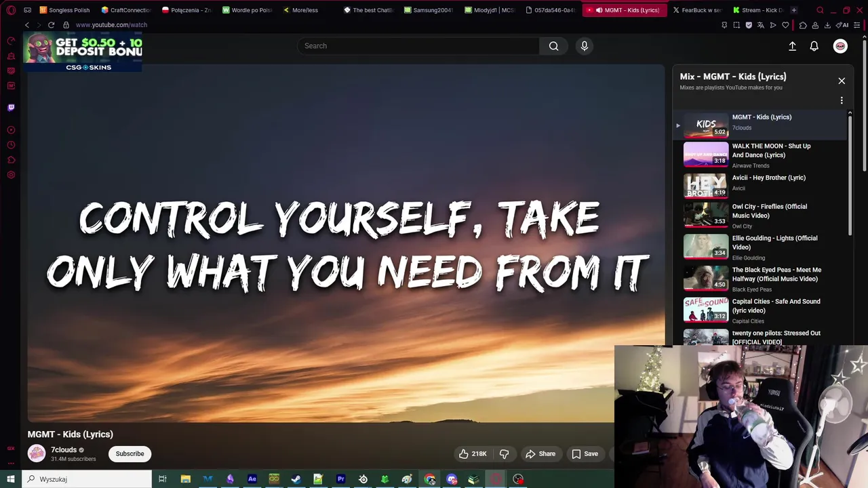Open sidebar player icon

[x=11, y=130]
